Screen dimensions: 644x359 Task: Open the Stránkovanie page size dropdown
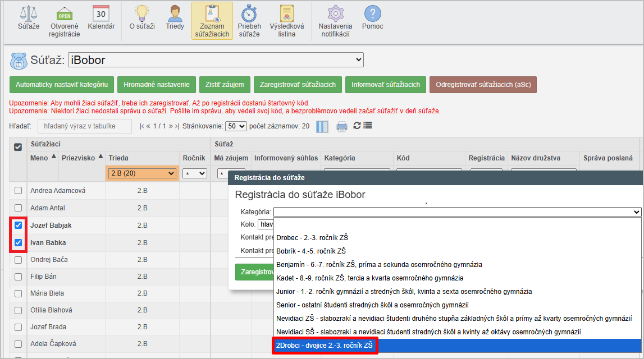pyautogui.click(x=235, y=126)
